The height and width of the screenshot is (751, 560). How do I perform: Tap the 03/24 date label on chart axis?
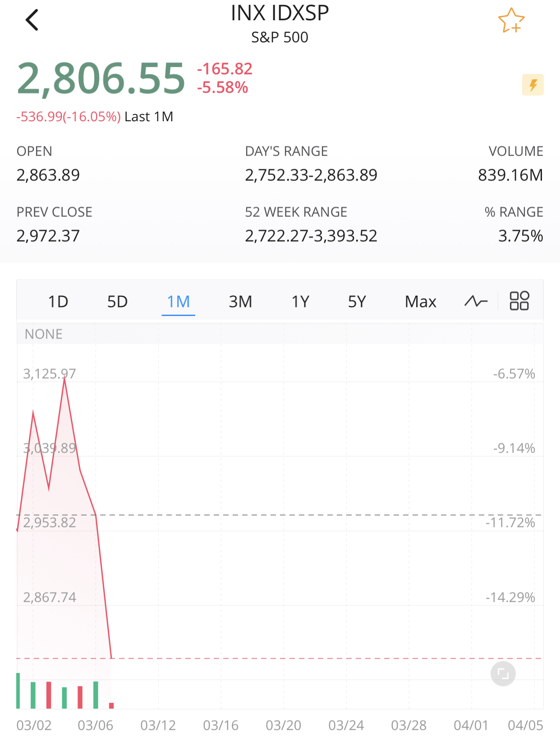tap(346, 725)
